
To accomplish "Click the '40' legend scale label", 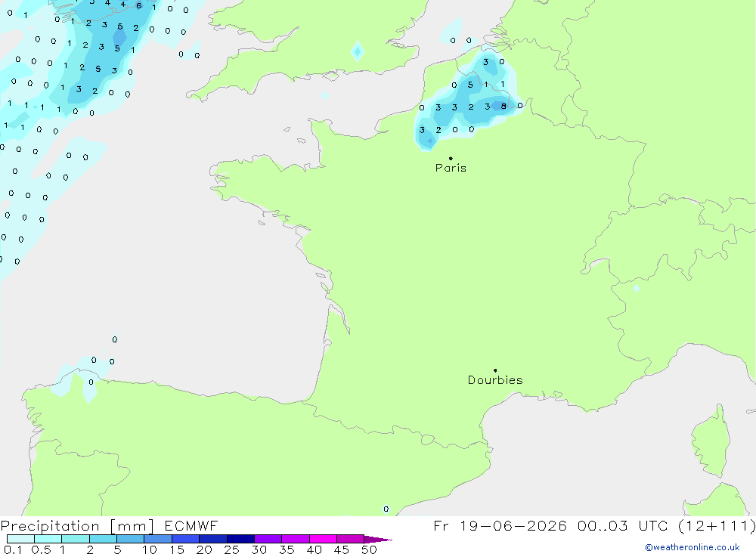I will point(314,549).
